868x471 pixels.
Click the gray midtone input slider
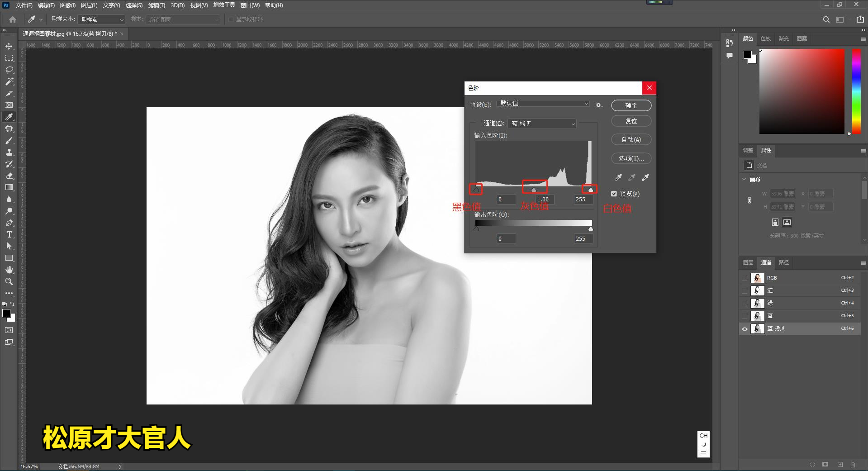(x=534, y=190)
